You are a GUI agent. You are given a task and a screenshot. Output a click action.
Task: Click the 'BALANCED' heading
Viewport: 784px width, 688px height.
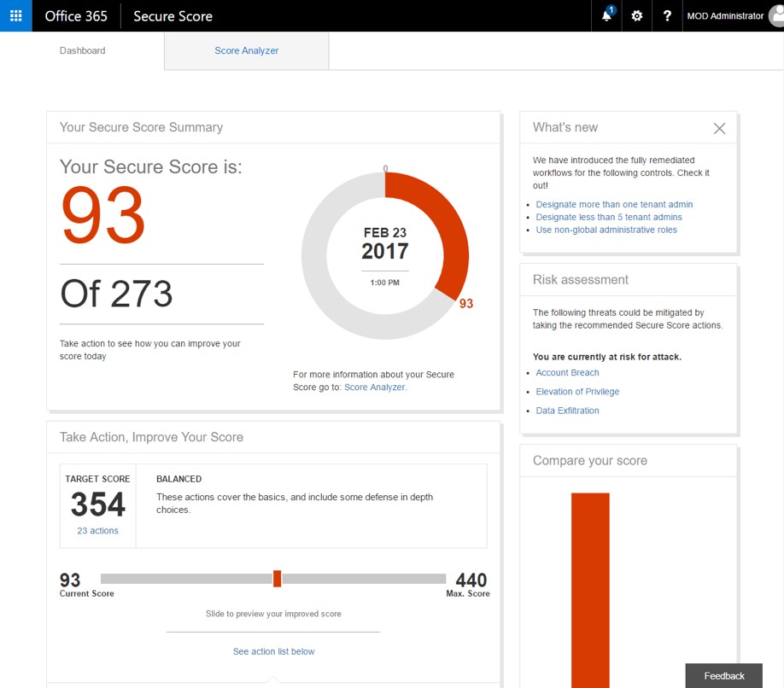[178, 479]
